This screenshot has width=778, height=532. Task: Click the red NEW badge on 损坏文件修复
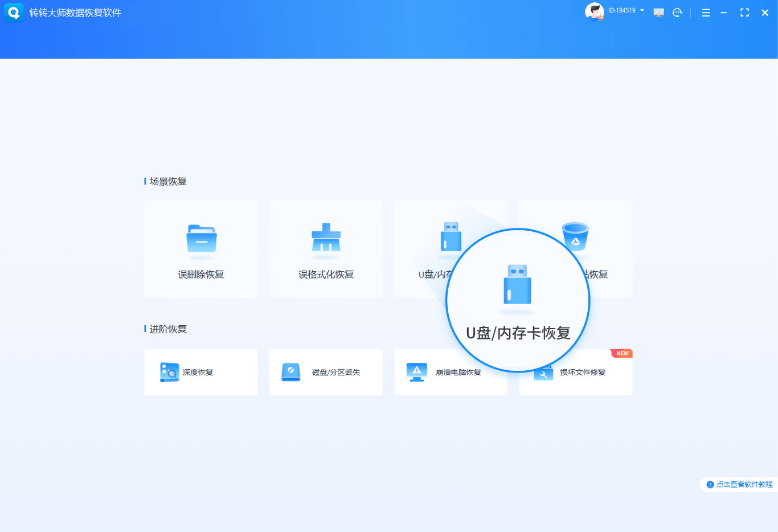622,353
